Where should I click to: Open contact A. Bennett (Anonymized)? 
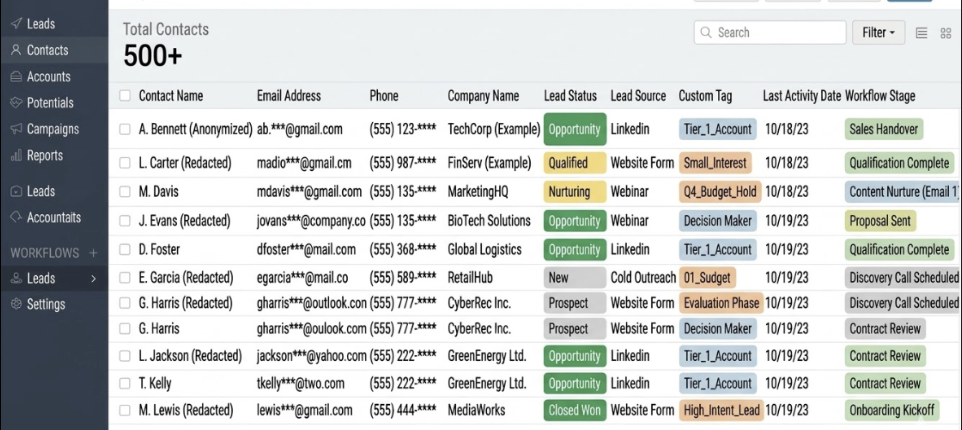point(195,129)
